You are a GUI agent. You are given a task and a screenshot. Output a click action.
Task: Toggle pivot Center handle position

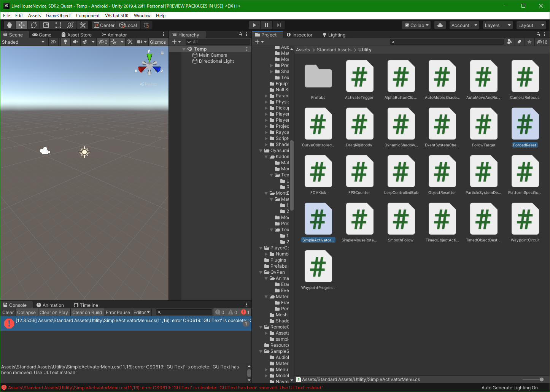tap(104, 25)
